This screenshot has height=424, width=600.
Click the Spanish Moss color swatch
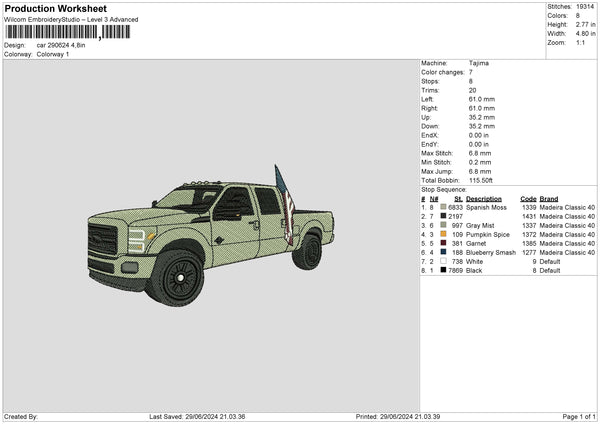443,207
